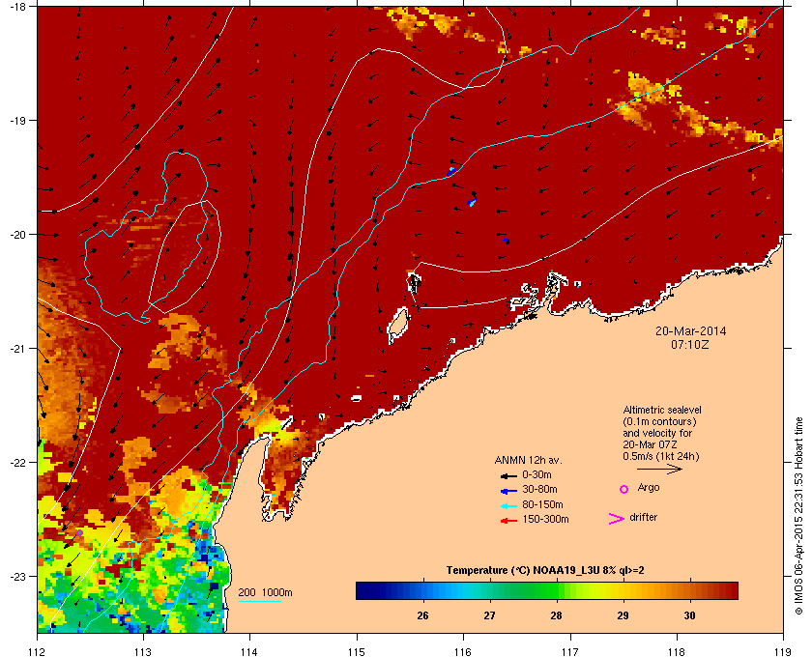Click the latitude axis label '-20'
This screenshot has height=657, width=812.
point(18,235)
